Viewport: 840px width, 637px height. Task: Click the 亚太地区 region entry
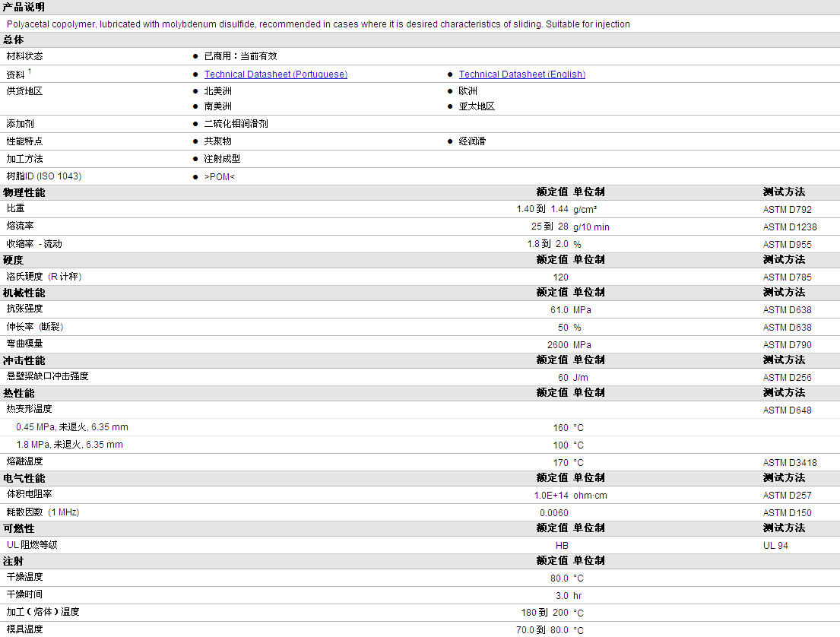[x=477, y=106]
